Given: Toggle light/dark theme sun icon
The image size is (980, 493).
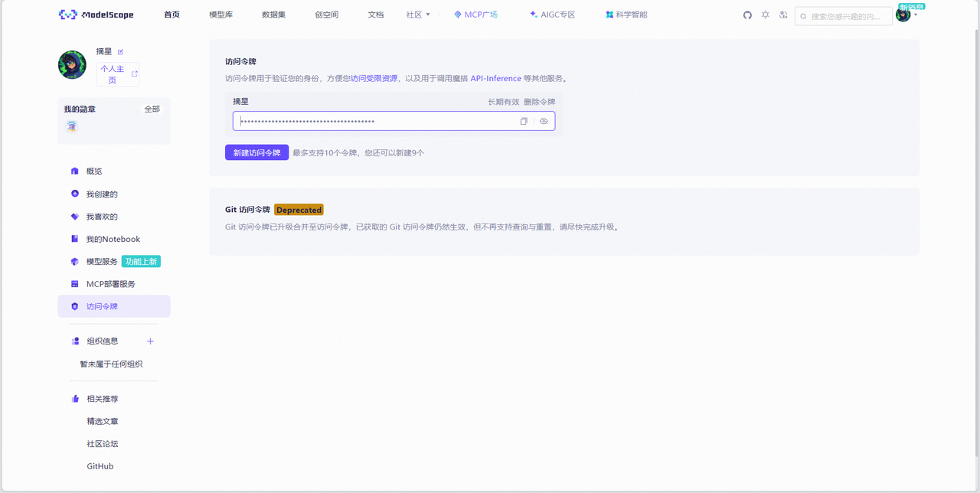Looking at the screenshot, I should (x=765, y=15).
